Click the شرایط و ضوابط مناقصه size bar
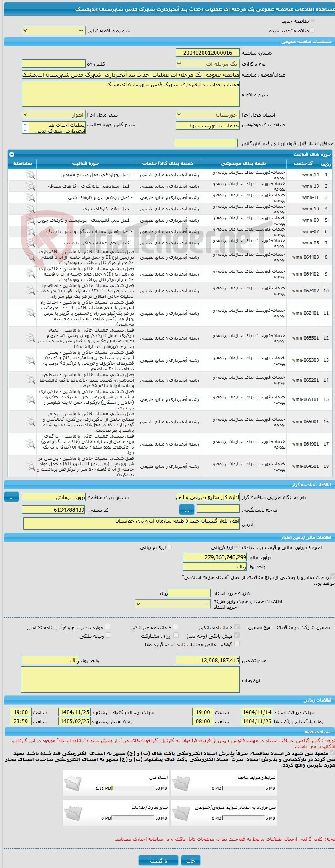 click(x=244, y=788)
